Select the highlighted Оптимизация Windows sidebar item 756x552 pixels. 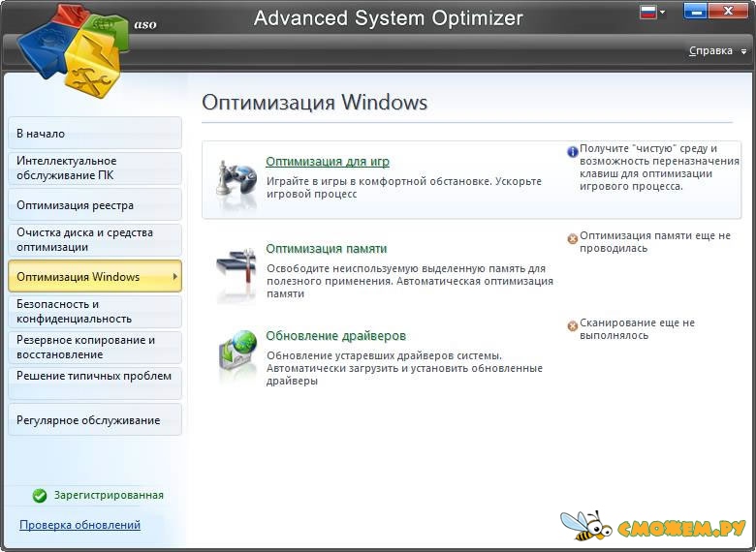pos(95,276)
